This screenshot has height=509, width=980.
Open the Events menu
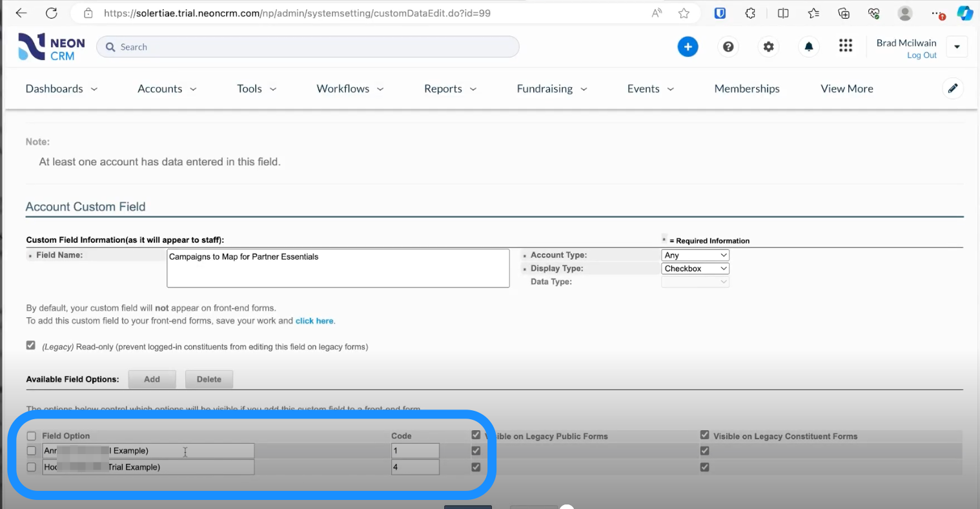click(650, 88)
